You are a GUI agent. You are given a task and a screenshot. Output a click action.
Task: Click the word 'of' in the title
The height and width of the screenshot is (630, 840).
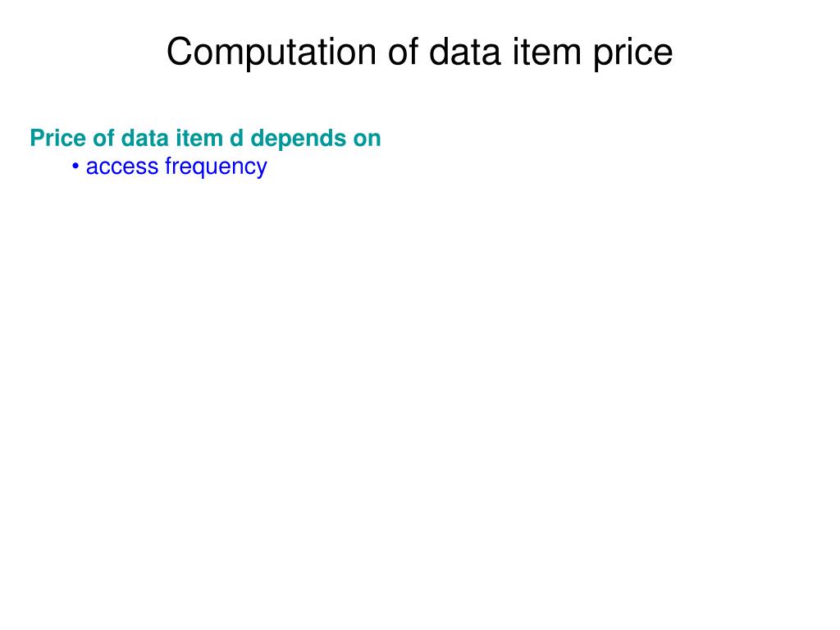point(404,52)
